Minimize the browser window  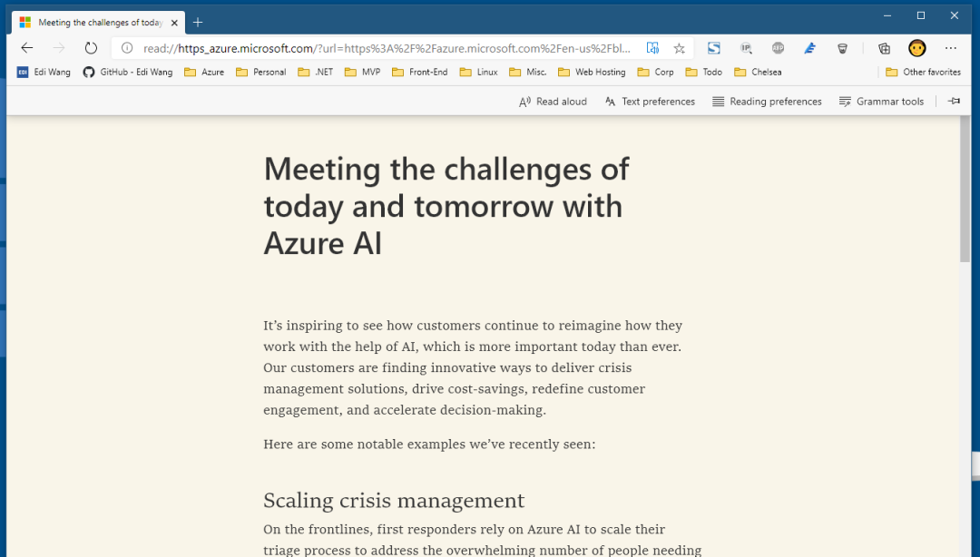887,15
